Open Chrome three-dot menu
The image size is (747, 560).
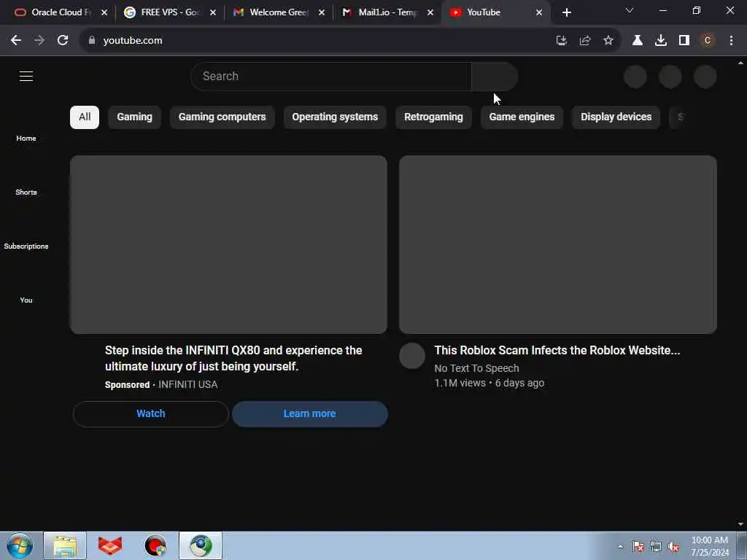tap(731, 41)
